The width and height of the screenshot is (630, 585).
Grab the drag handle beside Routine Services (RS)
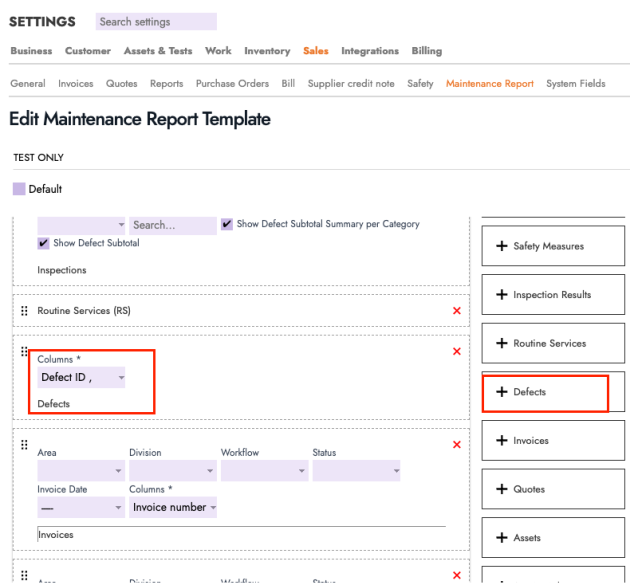point(24,311)
